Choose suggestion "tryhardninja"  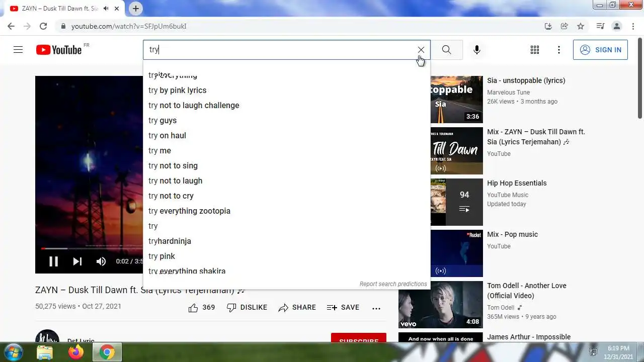287,241
